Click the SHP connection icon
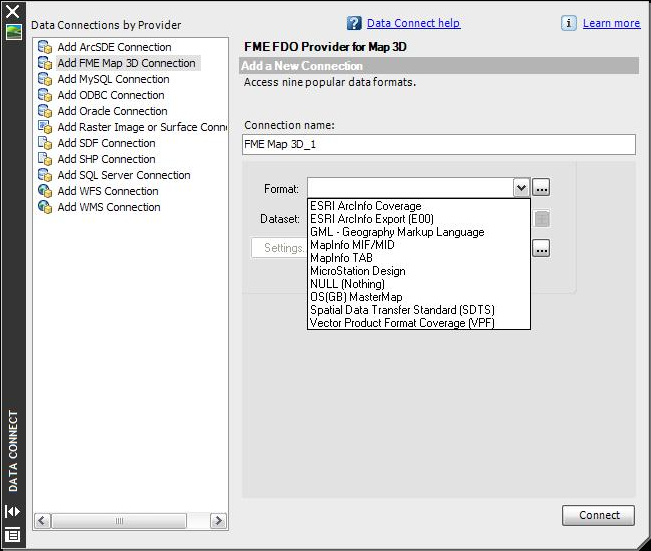The image size is (651, 551). (x=45, y=159)
